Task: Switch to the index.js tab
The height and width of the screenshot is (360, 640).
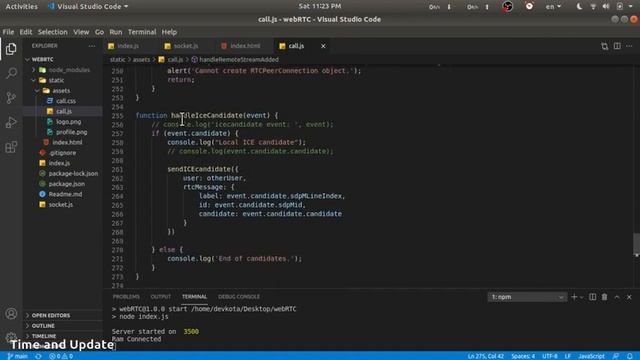Action: tap(128, 46)
